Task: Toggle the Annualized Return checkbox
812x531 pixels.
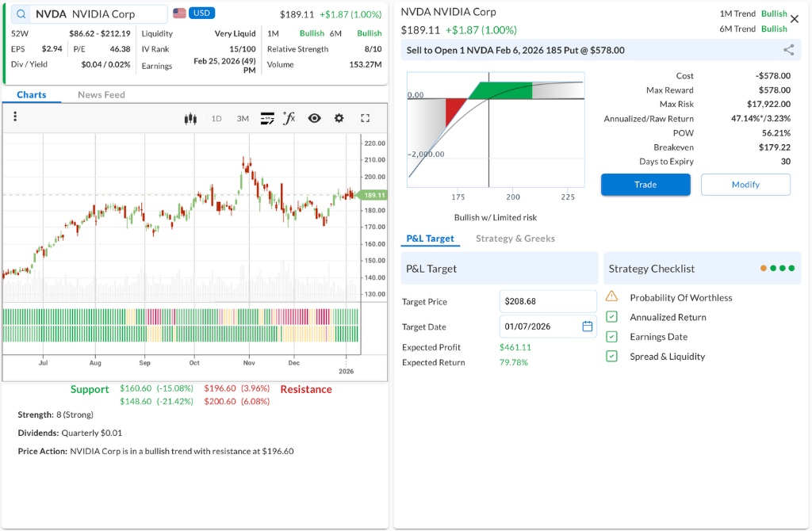Action: 611,317
